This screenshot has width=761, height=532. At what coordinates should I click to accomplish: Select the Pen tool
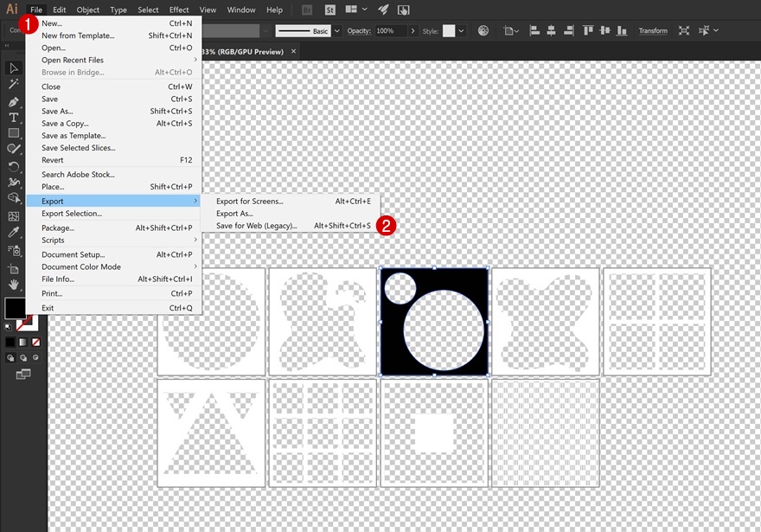(x=14, y=102)
